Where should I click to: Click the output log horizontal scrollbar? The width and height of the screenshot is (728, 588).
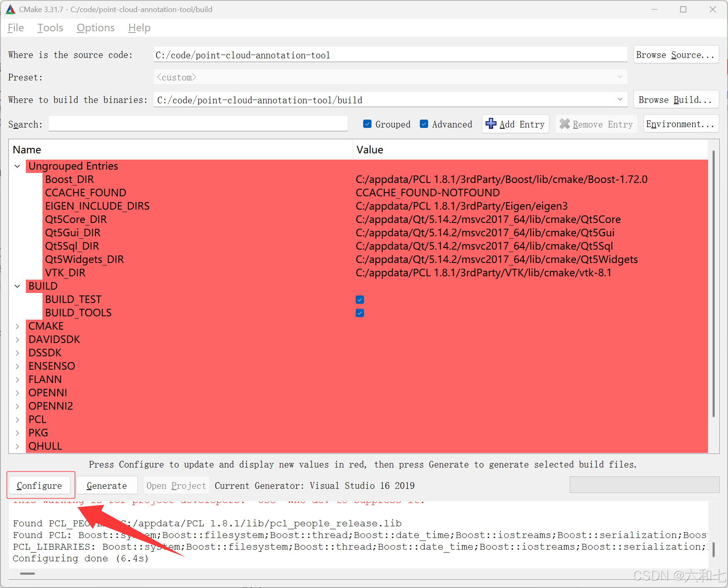point(27,573)
